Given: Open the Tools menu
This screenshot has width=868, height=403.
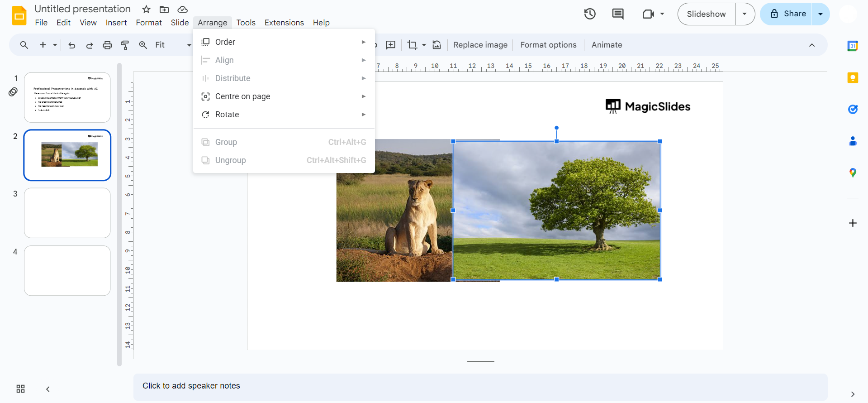Looking at the screenshot, I should coord(246,23).
